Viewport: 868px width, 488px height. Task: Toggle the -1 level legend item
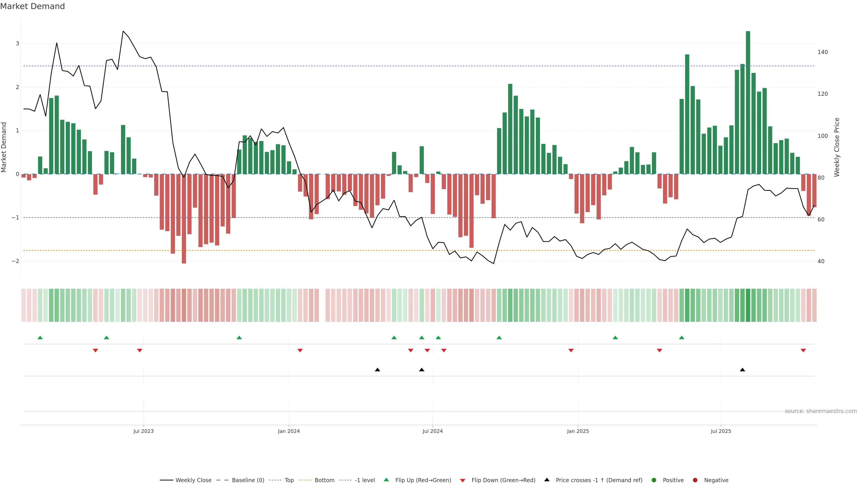point(365,480)
